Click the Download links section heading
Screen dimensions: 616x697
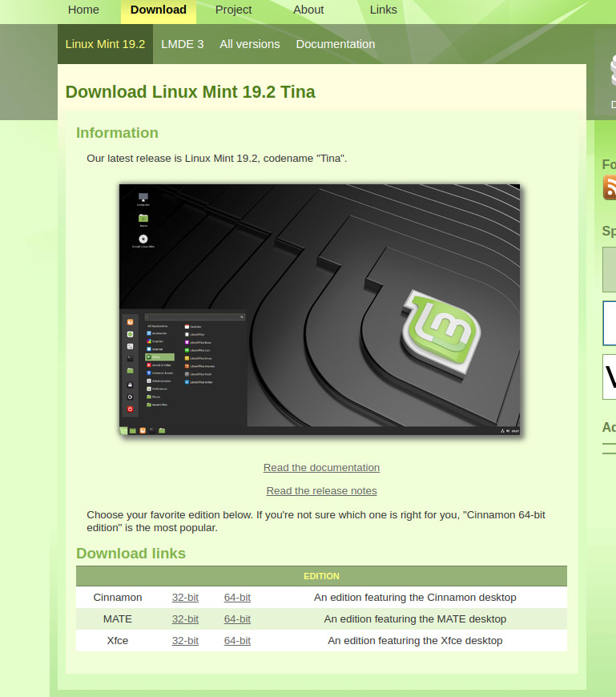[x=131, y=554]
